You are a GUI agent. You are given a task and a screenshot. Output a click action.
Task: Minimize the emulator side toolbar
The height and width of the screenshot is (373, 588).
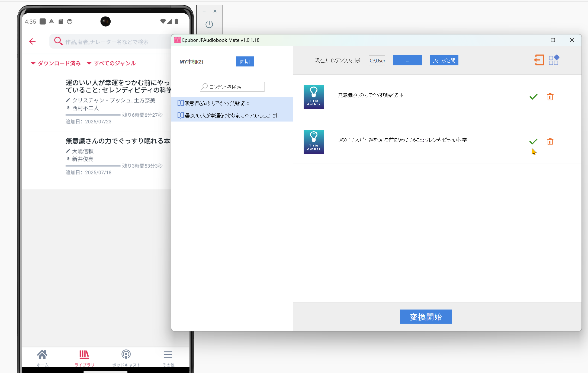204,11
